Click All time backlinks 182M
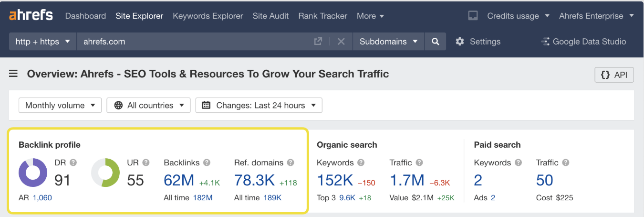Viewport: 644px width, 217px height. tap(203, 197)
